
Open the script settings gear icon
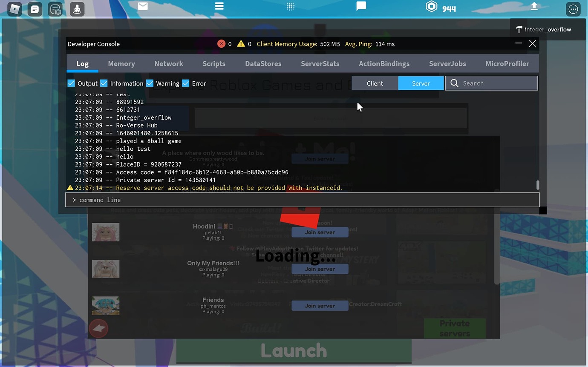tap(55, 9)
